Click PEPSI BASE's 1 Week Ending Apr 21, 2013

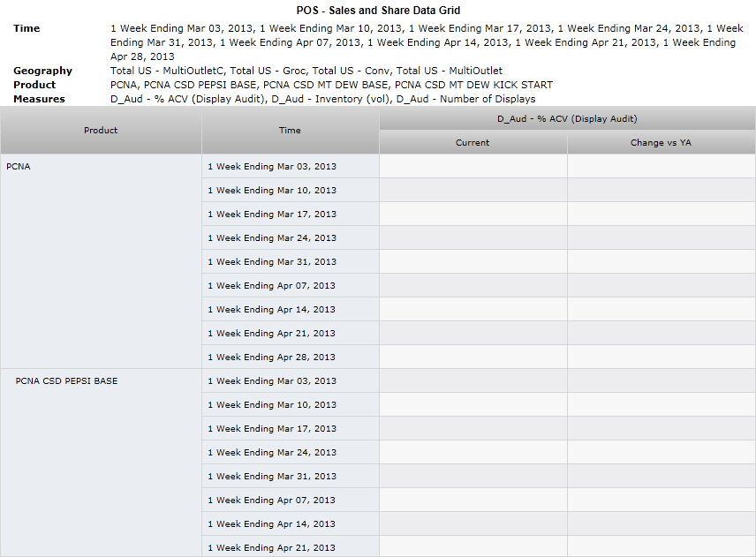click(291, 547)
